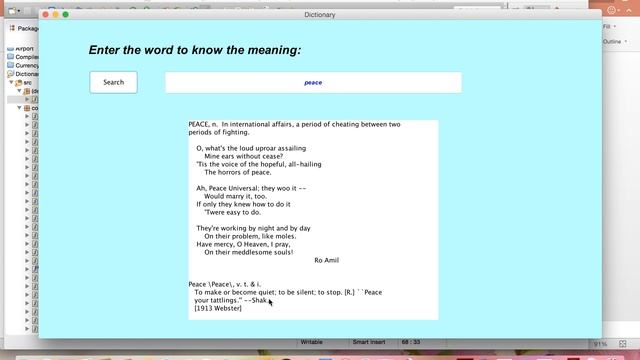Click the '(de' package icon
Viewport: 640px width, 360px height.
tap(27, 91)
